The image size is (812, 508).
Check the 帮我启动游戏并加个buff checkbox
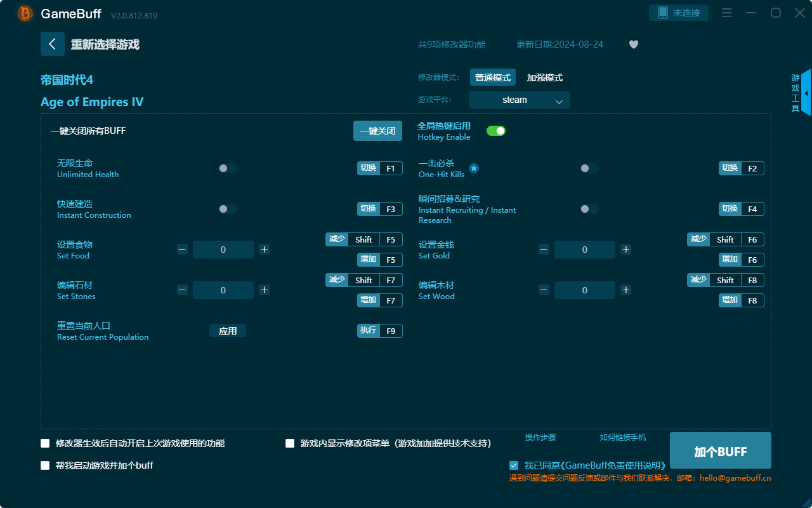click(45, 465)
